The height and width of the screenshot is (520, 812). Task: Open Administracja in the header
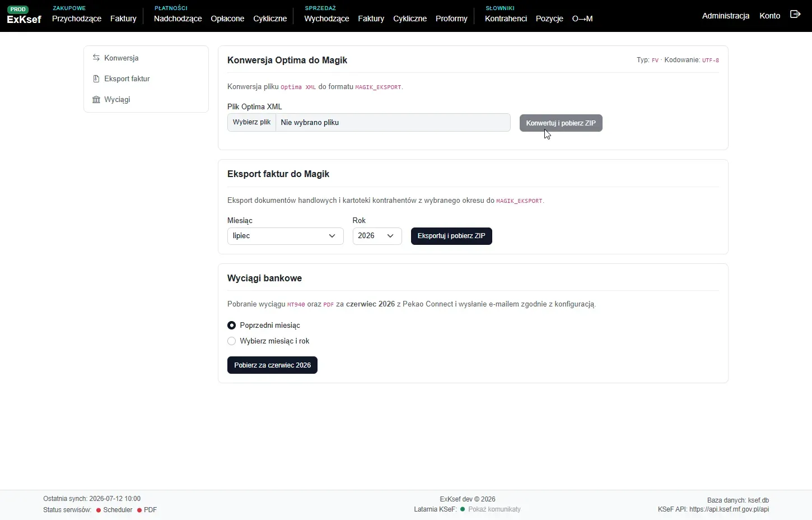coord(726,16)
